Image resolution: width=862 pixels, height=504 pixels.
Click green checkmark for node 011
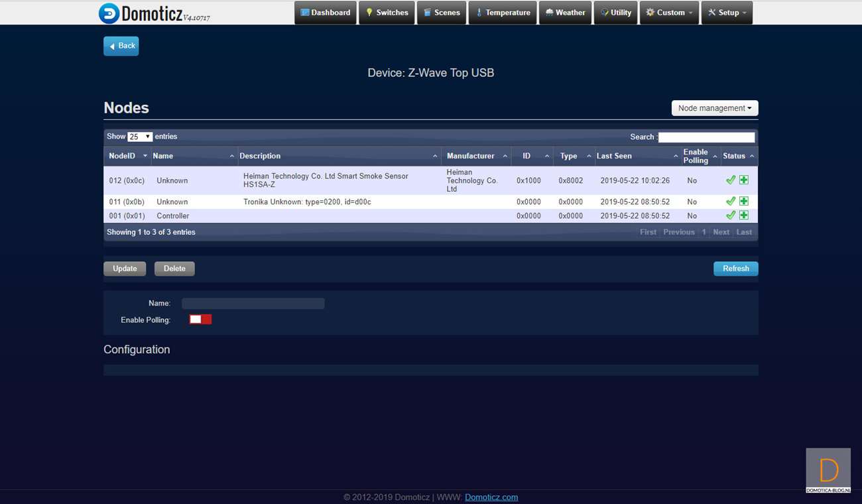(x=730, y=201)
